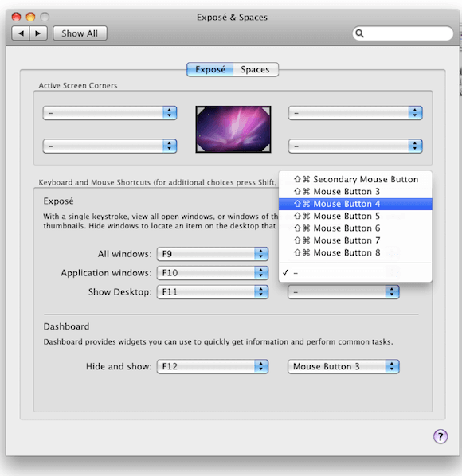Viewport: 462px width, 476px height.
Task: Click the Show All button
Action: [80, 33]
